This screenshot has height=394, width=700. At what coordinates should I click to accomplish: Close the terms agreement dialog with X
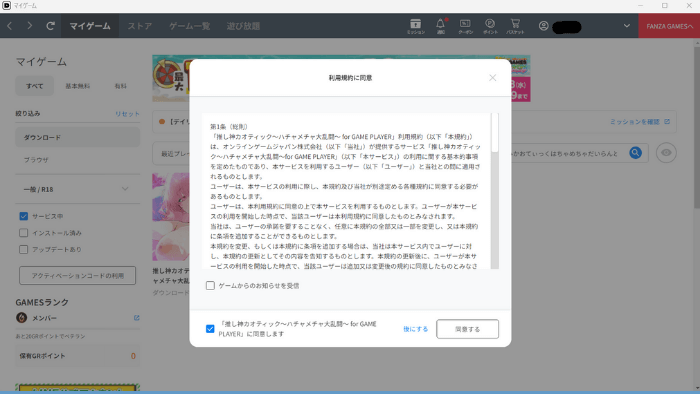pyautogui.click(x=492, y=78)
